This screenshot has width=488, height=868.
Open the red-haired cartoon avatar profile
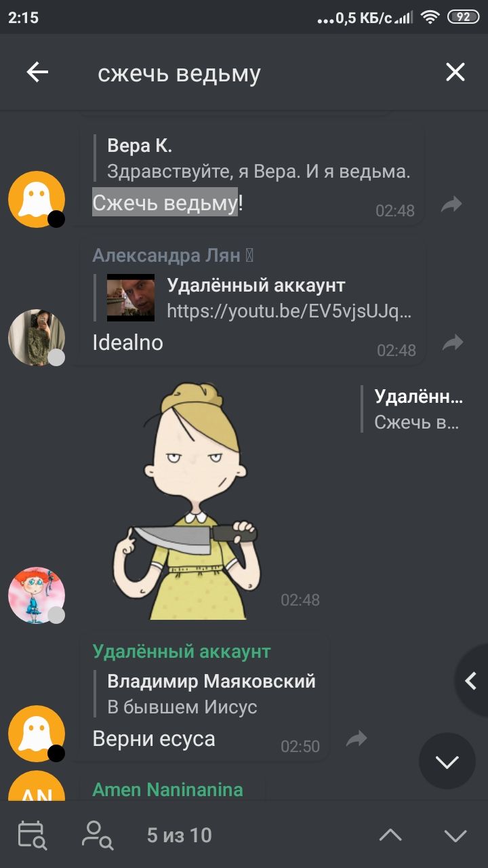coord(37,595)
